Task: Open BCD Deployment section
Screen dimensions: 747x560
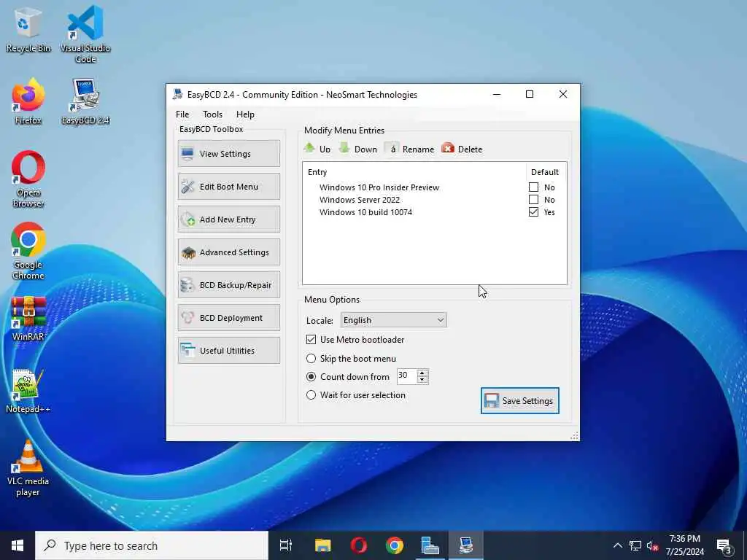Action: (x=228, y=318)
